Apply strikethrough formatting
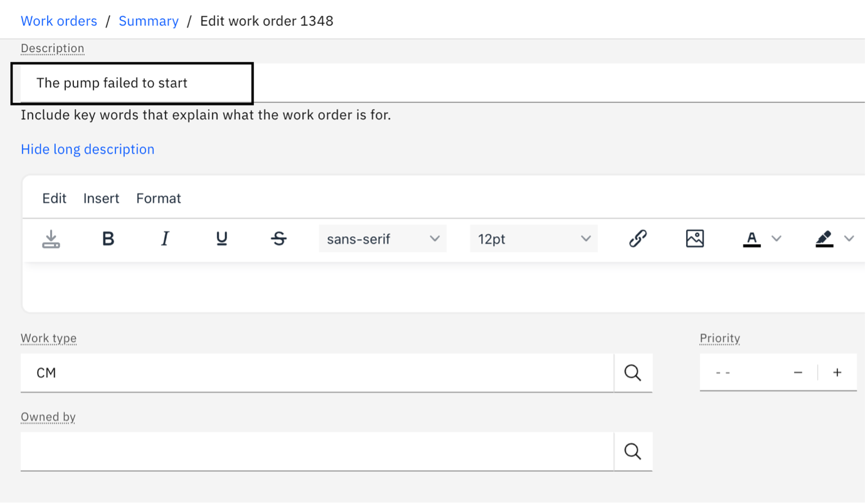The image size is (868, 504). tap(278, 239)
